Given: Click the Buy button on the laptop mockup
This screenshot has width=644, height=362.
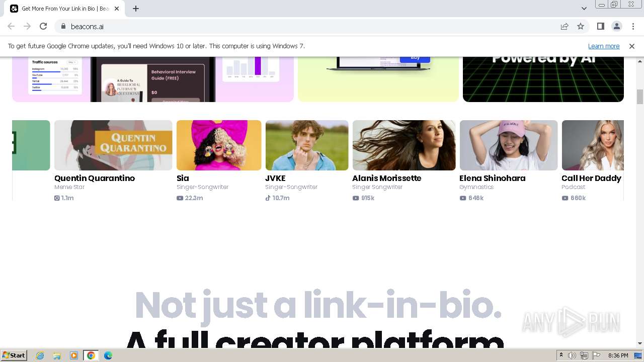Looking at the screenshot, I should 415,58.
